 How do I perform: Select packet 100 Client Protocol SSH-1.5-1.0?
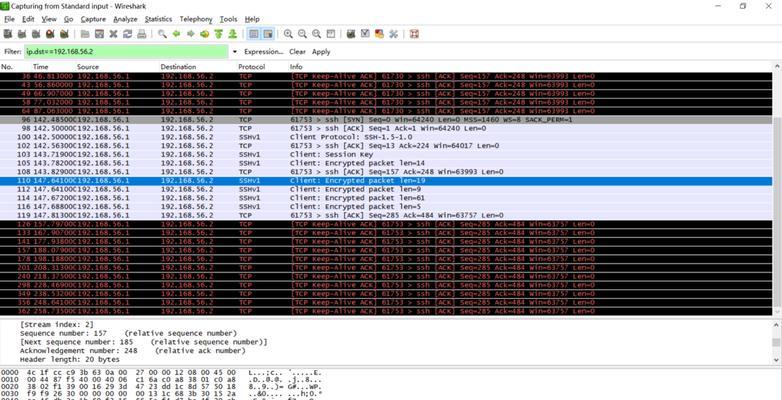coord(386,137)
